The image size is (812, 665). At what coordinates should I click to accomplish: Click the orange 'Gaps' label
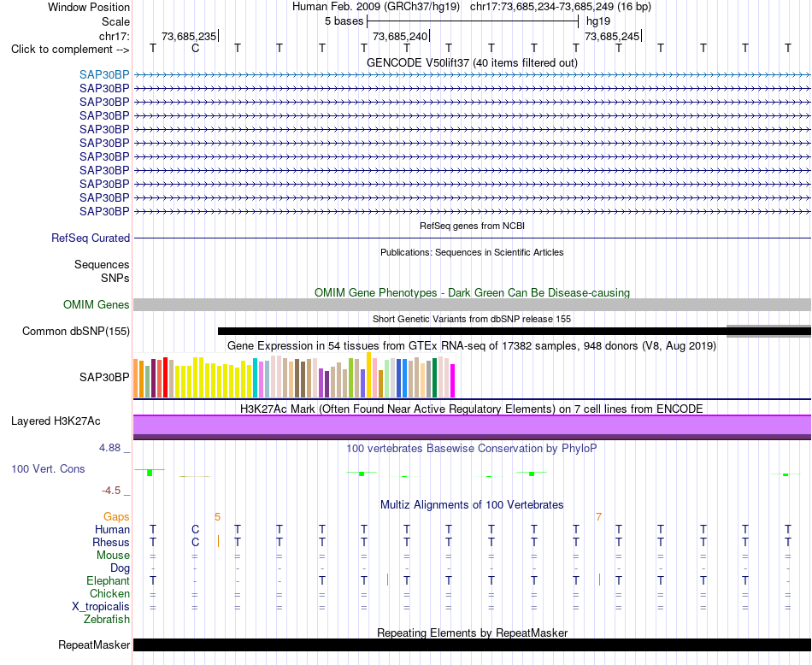pos(116,516)
